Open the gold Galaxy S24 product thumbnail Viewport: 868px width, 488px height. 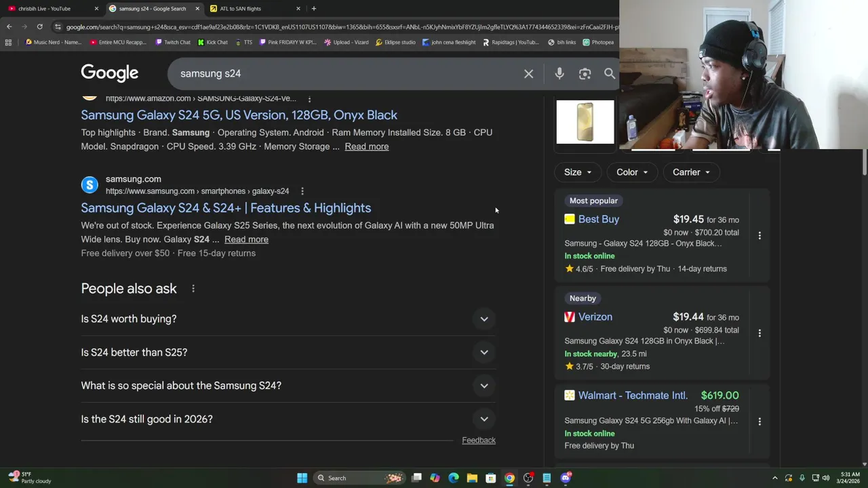[585, 122]
